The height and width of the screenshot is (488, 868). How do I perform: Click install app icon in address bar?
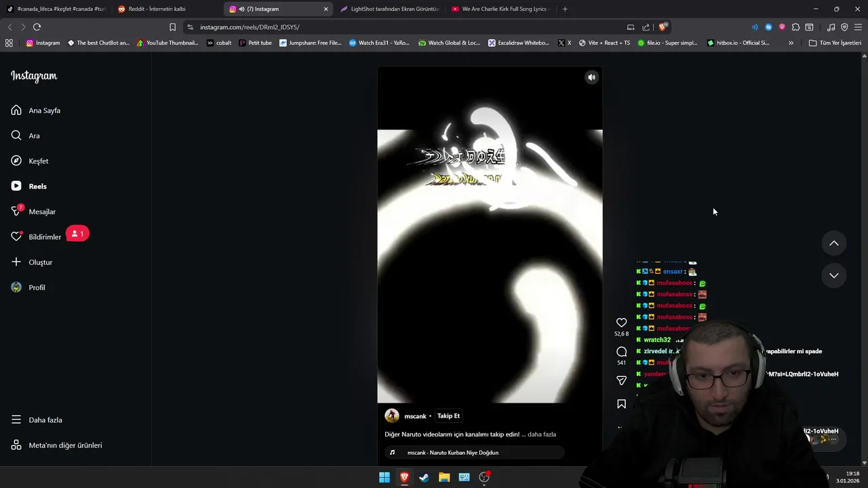pyautogui.click(x=631, y=27)
